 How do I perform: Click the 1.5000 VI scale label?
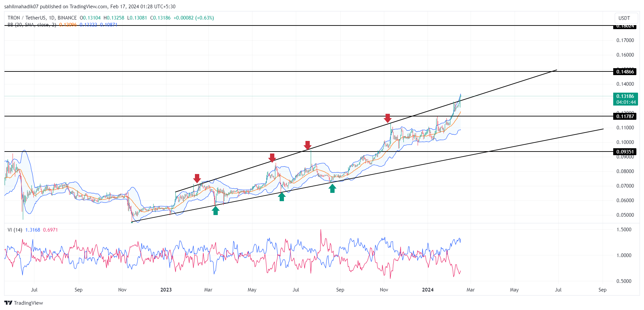point(624,230)
